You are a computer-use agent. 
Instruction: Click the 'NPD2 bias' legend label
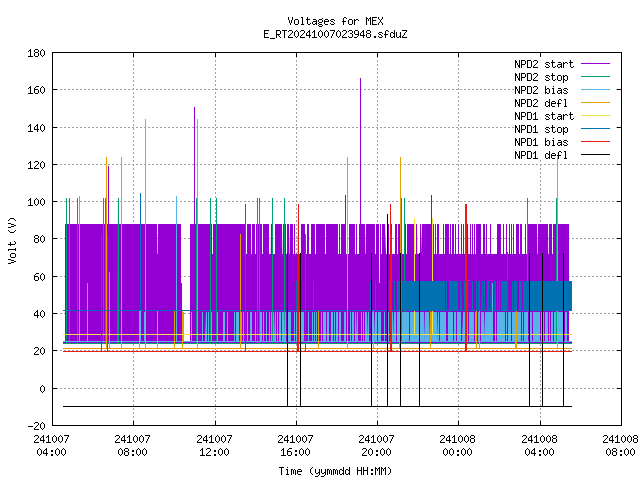tap(541, 90)
